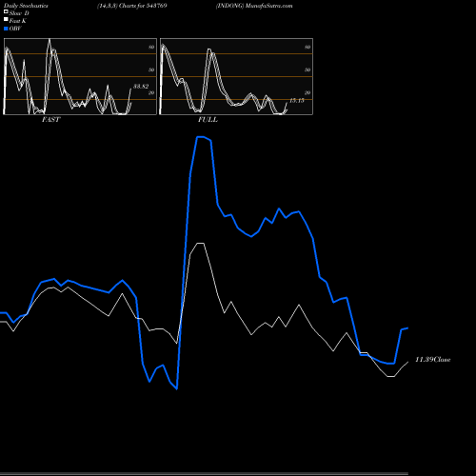The image size is (476, 476).
Task: Click the Slow D legend swatch
Action: pos(6,12)
